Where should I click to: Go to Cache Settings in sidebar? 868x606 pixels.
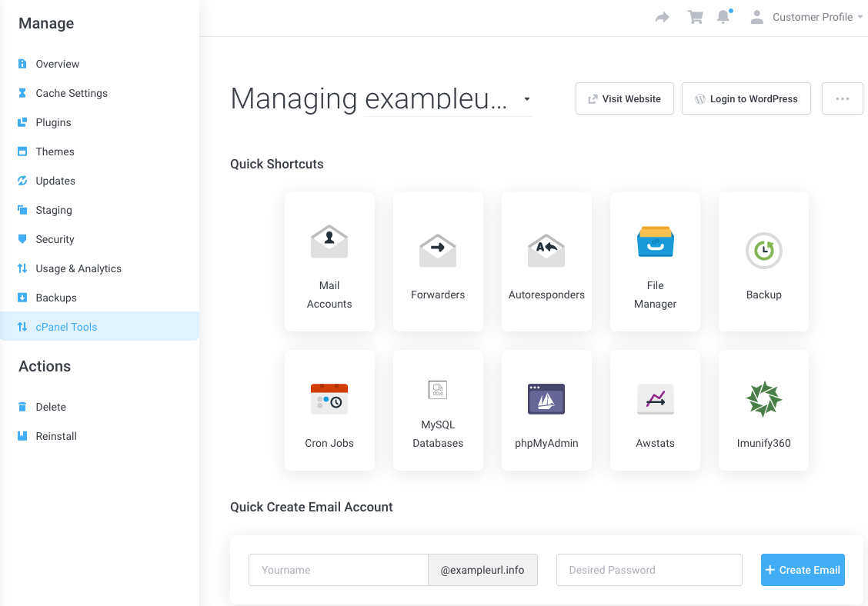coord(72,93)
